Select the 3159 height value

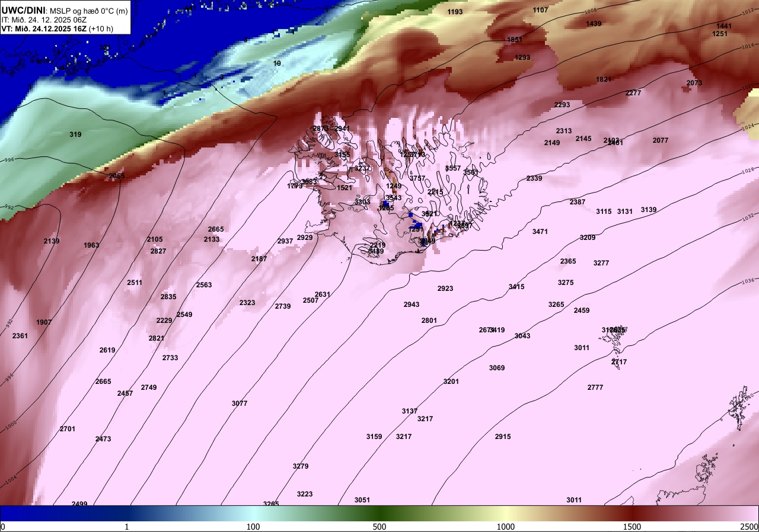point(374,437)
